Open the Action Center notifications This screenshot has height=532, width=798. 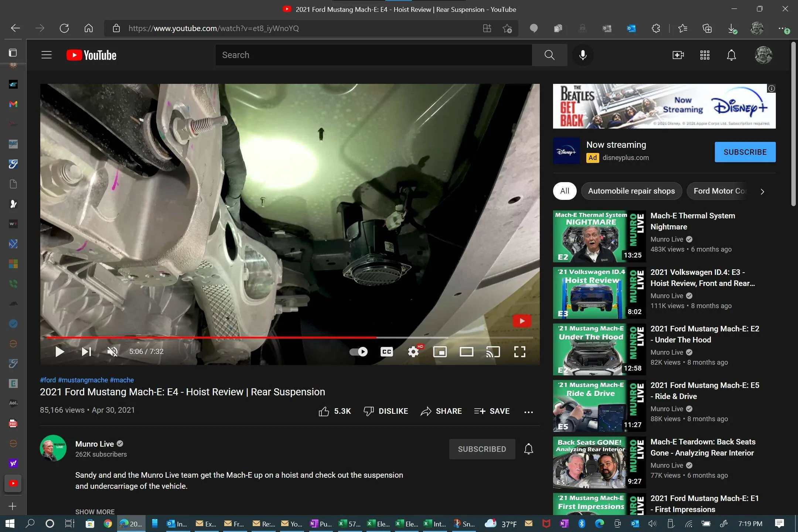point(780,524)
